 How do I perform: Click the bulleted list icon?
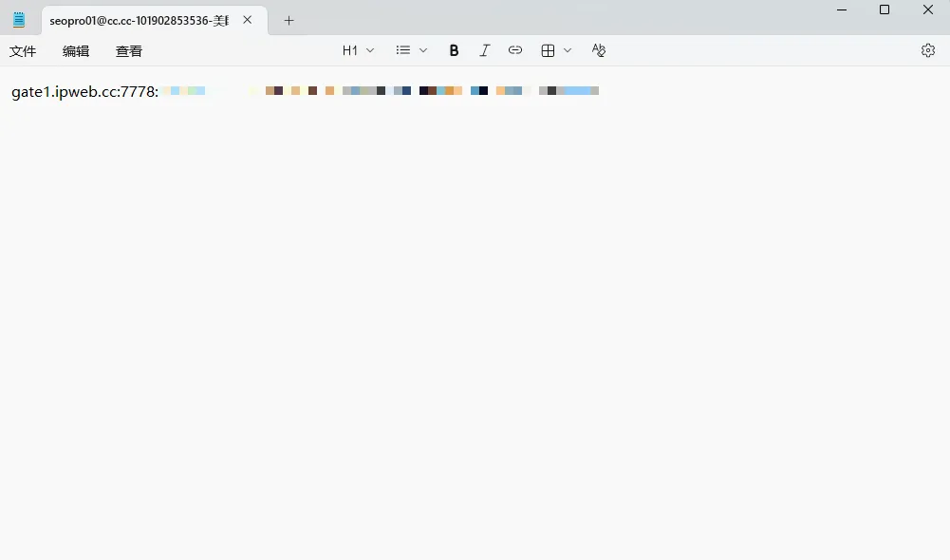point(403,50)
